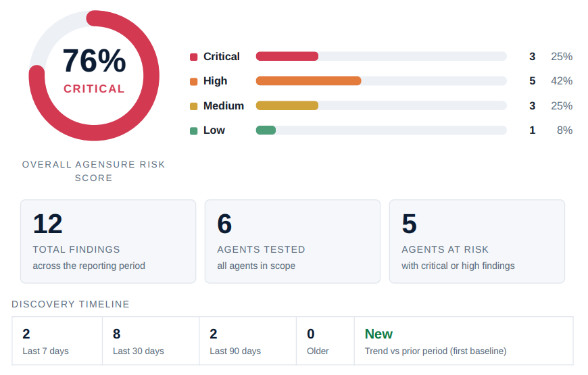
Task: Click the yellow Medium legend swatch
Action: (193, 107)
